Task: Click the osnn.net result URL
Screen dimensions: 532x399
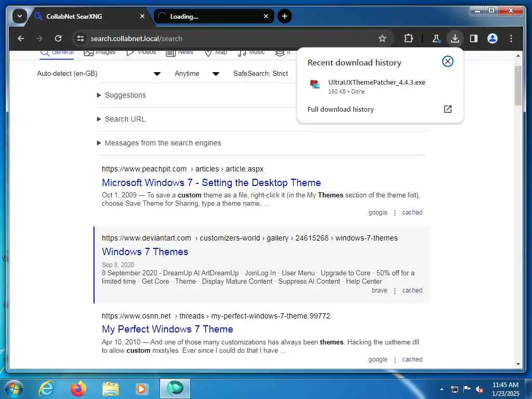Action: point(216,316)
